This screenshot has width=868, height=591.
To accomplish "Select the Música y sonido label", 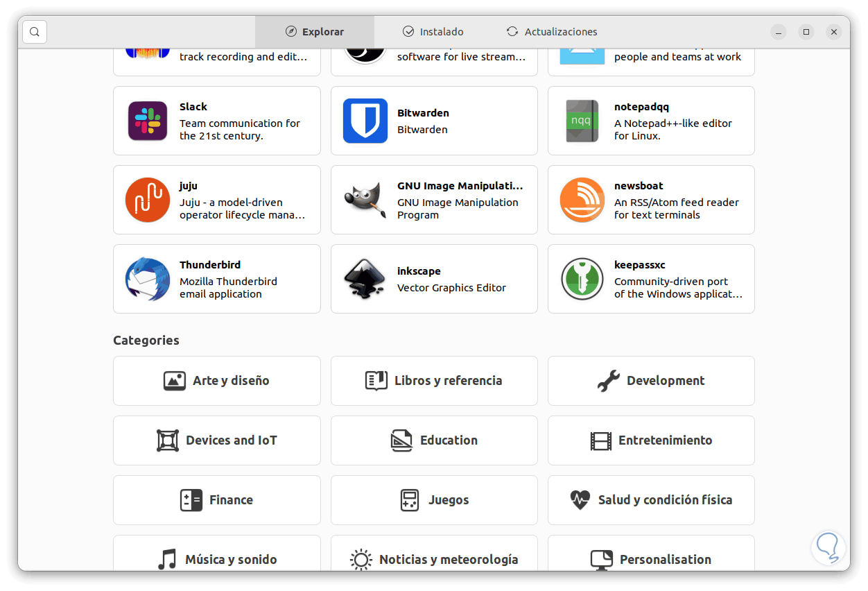I will tap(231, 560).
